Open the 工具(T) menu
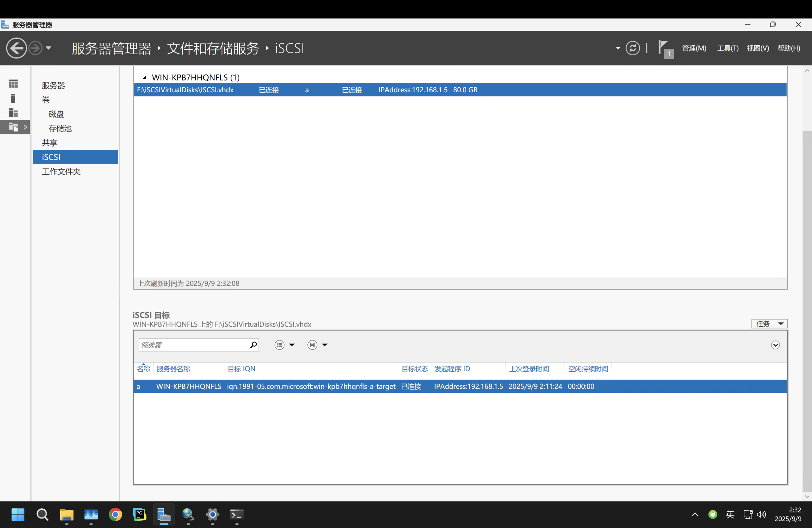This screenshot has height=528, width=812. click(x=727, y=48)
